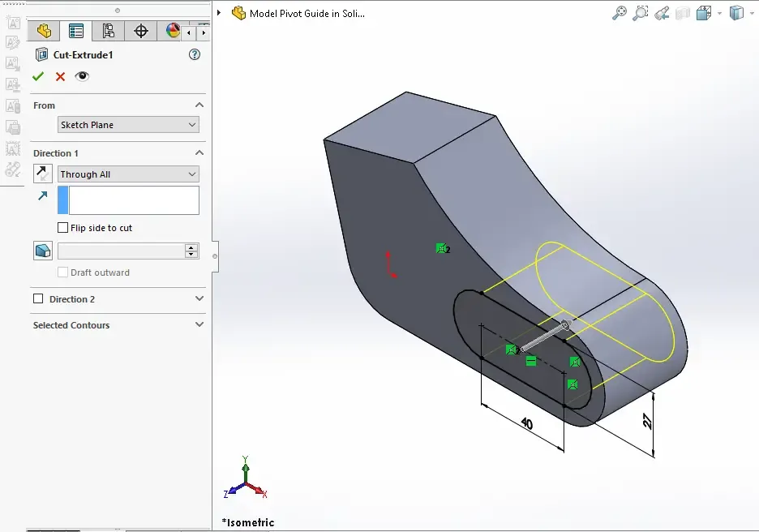The height and width of the screenshot is (532, 759).
Task: Toggle the Draft outward checkbox
Action: pos(63,272)
